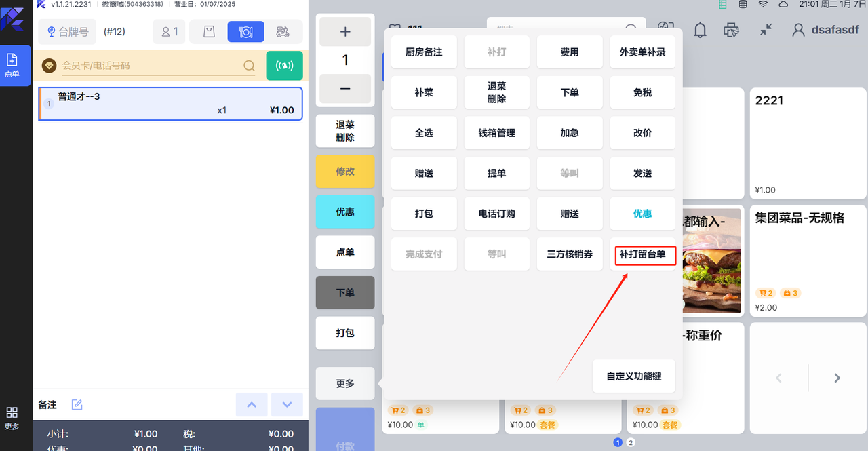Select 费用 in the more menu

pyautogui.click(x=570, y=52)
